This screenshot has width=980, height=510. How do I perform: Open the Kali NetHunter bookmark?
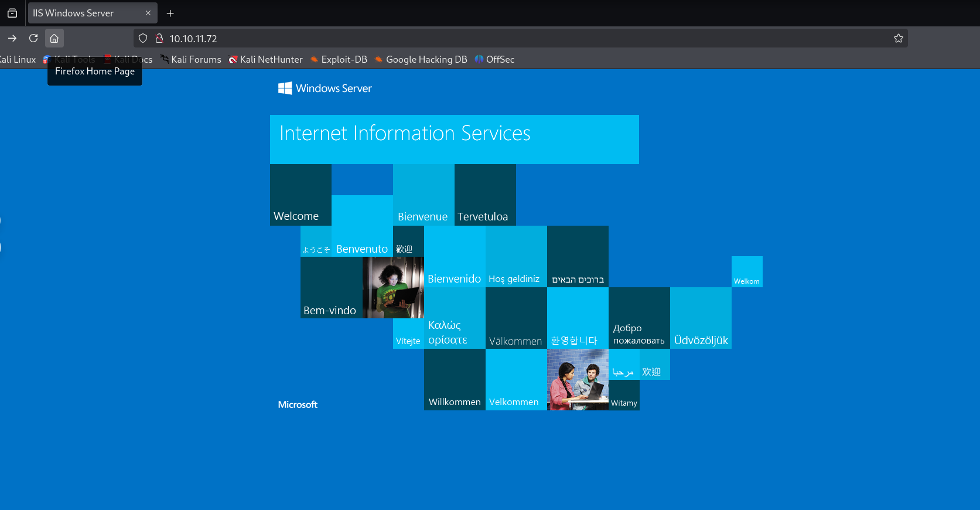[x=265, y=60]
